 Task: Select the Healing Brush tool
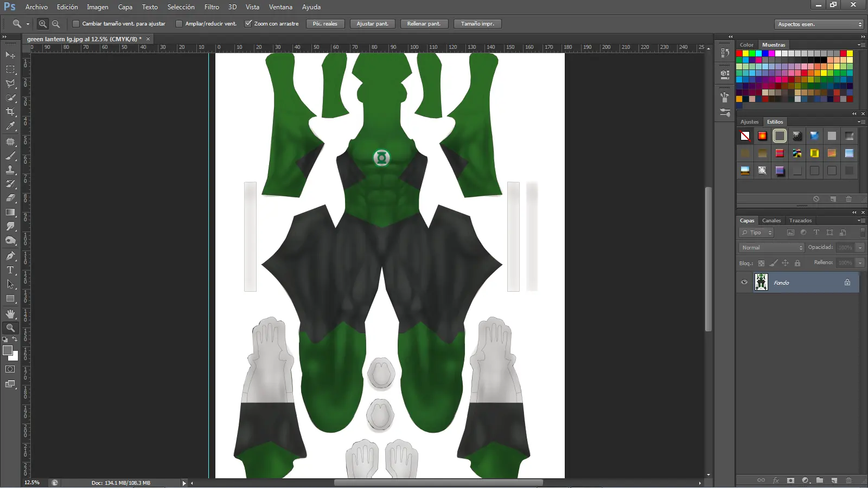coord(10,142)
